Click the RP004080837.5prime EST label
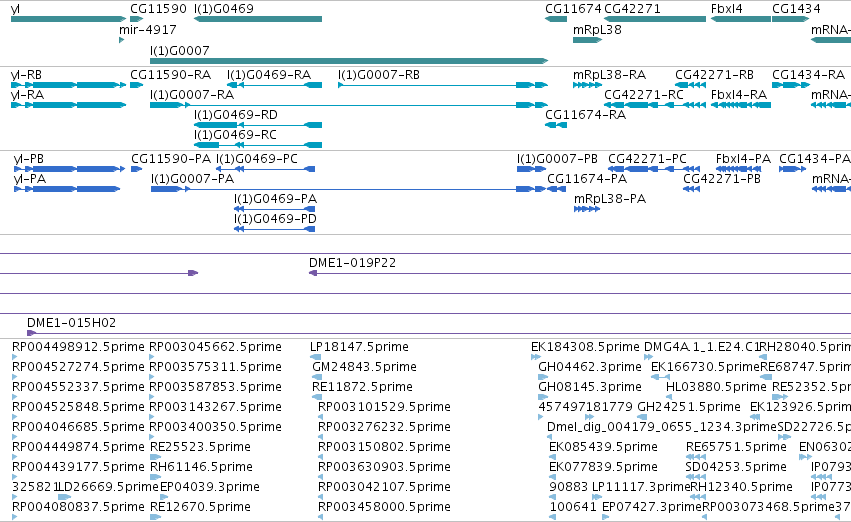The width and height of the screenshot is (851, 522). tap(78, 507)
